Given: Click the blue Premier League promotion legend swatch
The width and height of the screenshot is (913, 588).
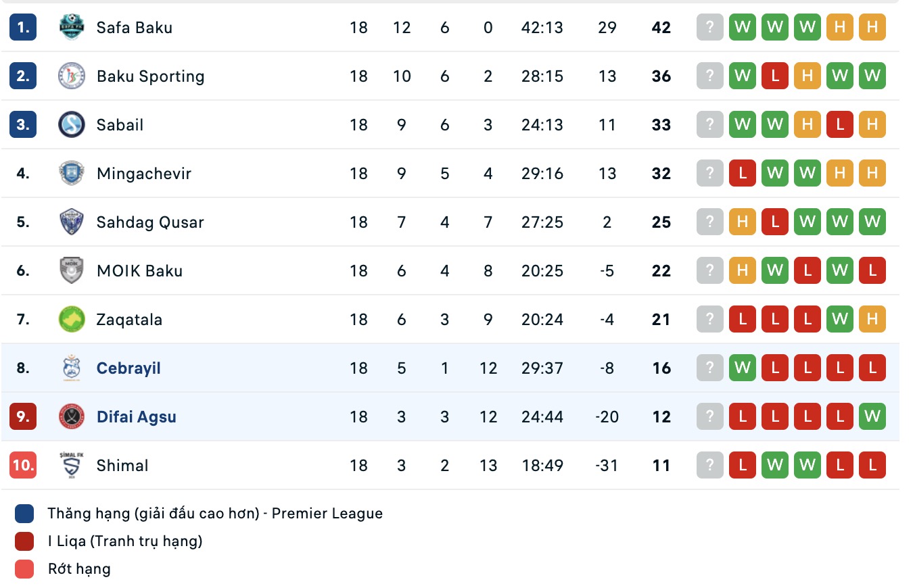Looking at the screenshot, I should [24, 514].
